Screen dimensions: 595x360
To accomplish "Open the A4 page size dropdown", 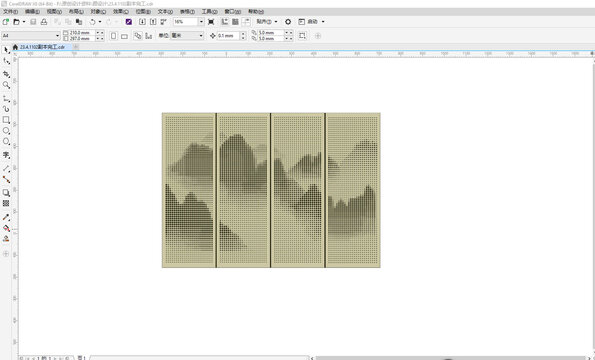I will click(x=31, y=36).
